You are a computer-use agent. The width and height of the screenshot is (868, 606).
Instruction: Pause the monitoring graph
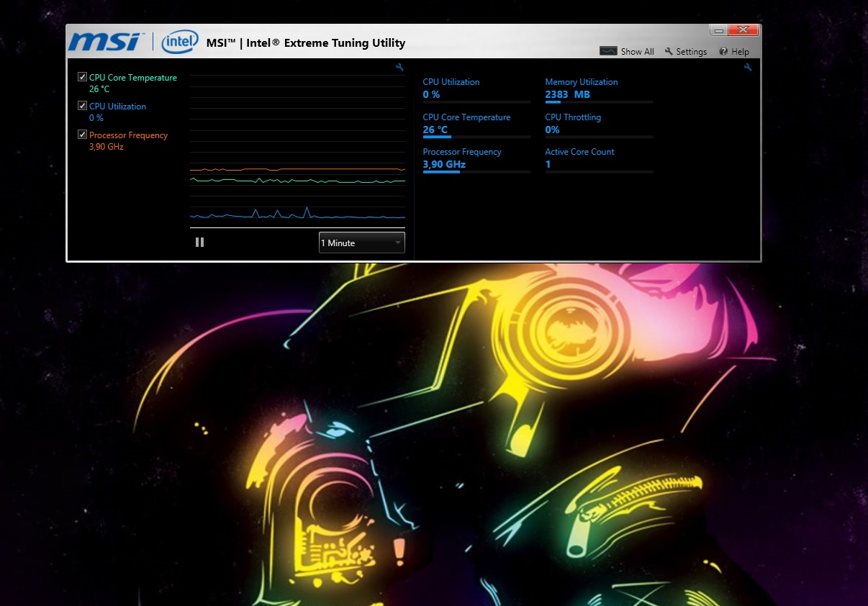[x=199, y=243]
